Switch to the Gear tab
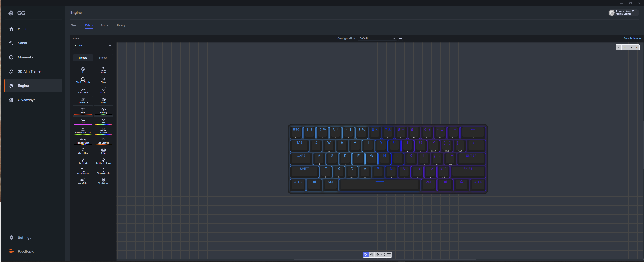The height and width of the screenshot is (262, 644). (74, 25)
